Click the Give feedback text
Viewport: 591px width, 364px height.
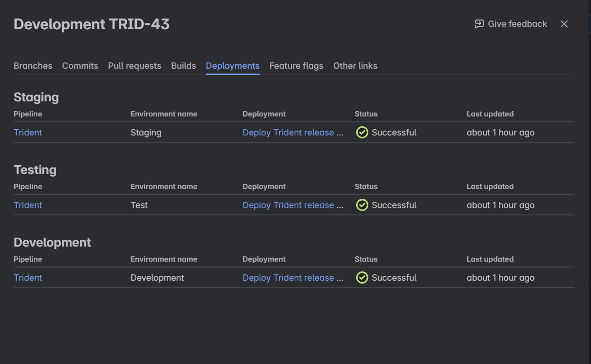tap(517, 23)
